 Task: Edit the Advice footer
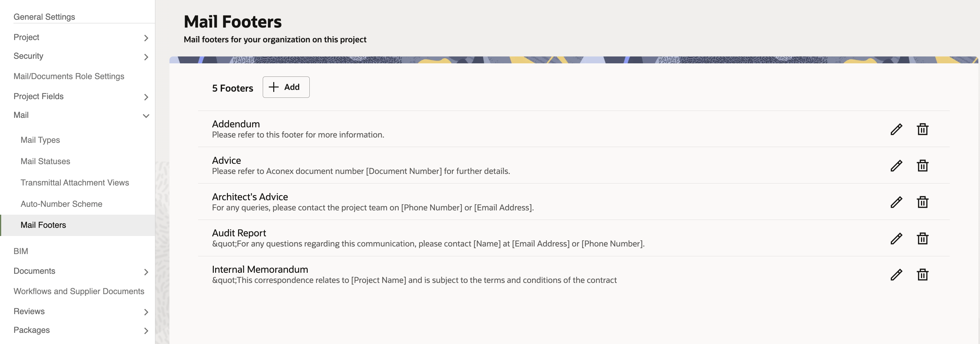(896, 166)
